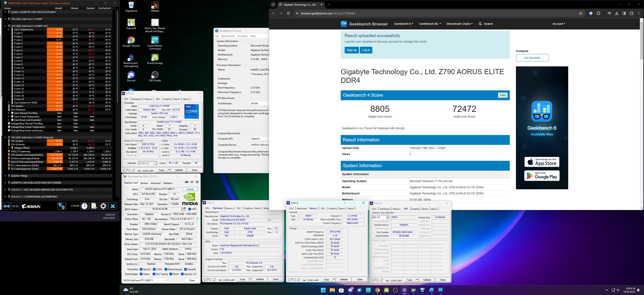Open Help menu in Geekbench 4 Tryout

click(x=253, y=36)
